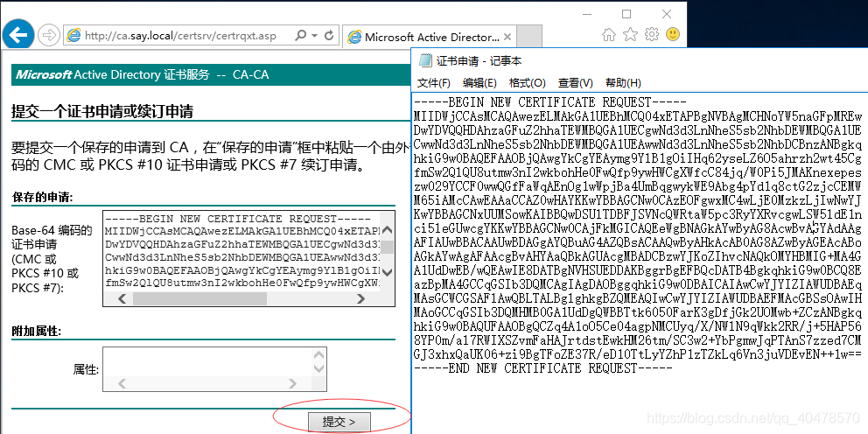Close the Internet Explorer window
This screenshot has height=434, width=868.
pyautogui.click(x=667, y=14)
